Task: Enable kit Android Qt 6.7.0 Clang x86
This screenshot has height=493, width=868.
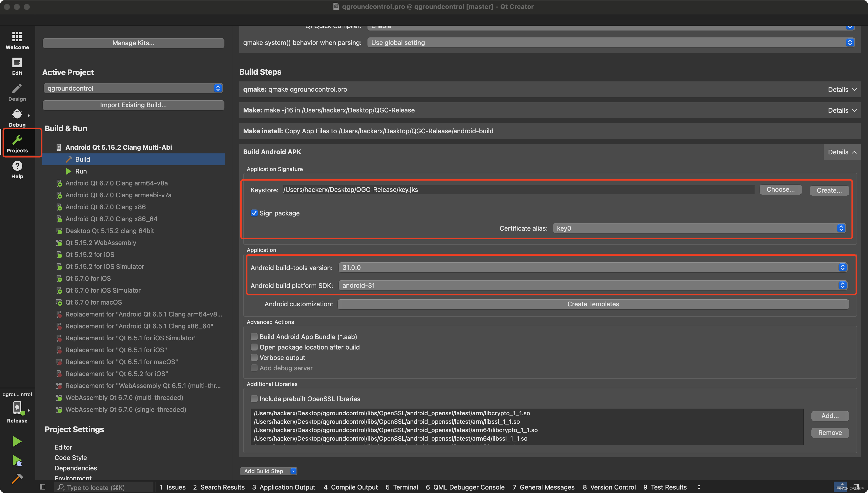Action: 105,207
